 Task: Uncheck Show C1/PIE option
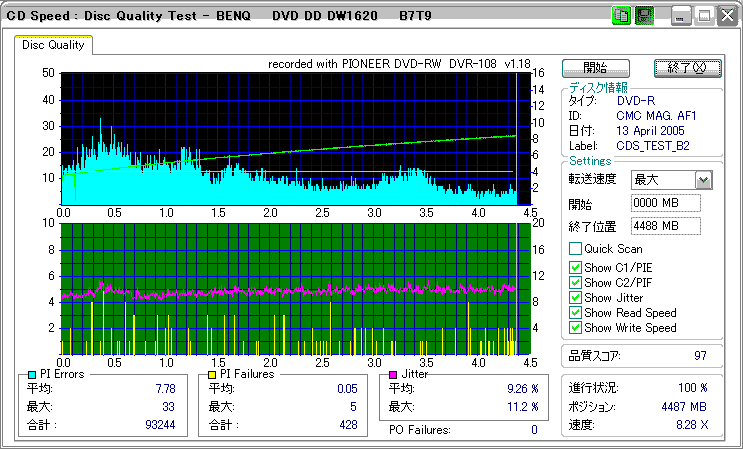tap(575, 266)
